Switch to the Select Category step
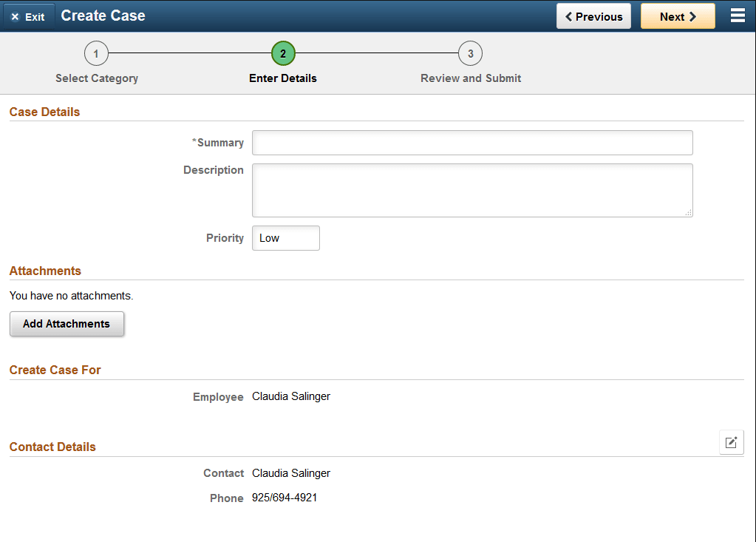 [96, 78]
